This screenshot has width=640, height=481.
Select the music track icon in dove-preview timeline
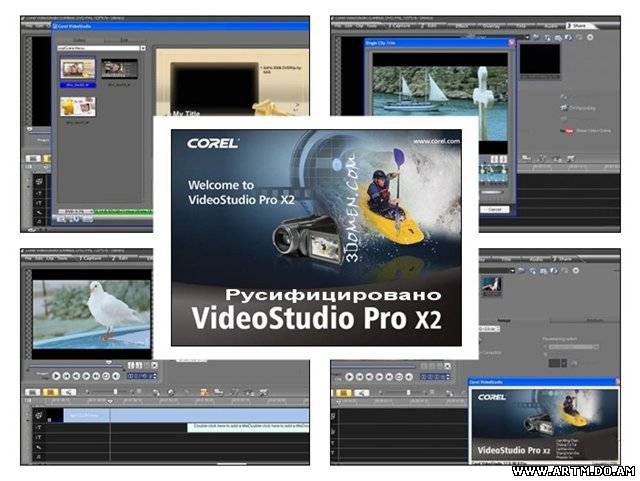(39, 457)
